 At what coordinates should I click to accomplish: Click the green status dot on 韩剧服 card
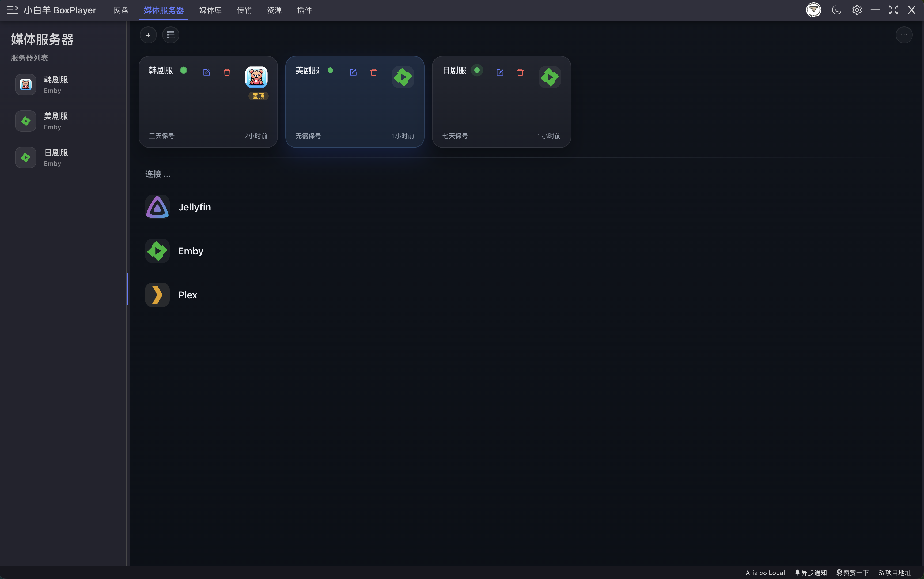184,70
